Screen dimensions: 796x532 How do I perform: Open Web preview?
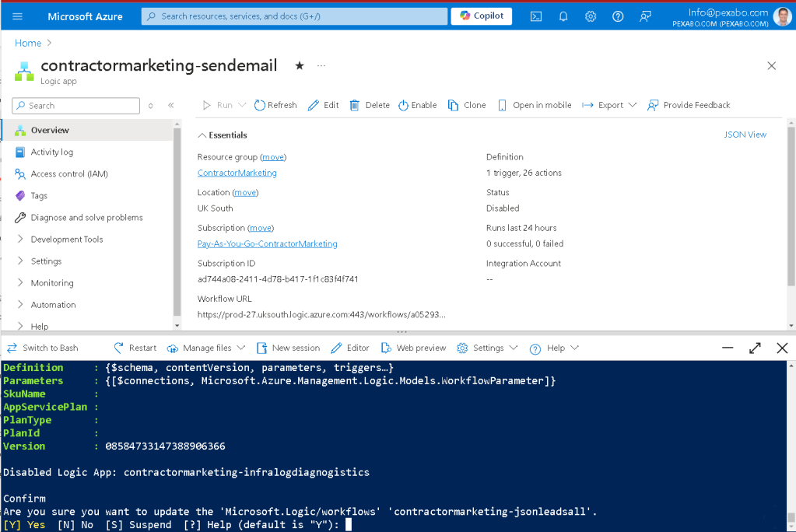[413, 348]
